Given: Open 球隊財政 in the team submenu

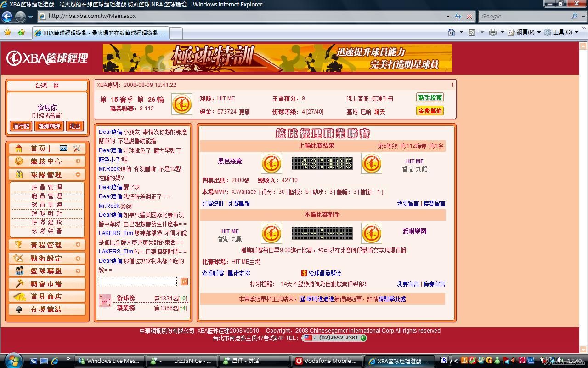Looking at the screenshot, I should click(47, 213).
